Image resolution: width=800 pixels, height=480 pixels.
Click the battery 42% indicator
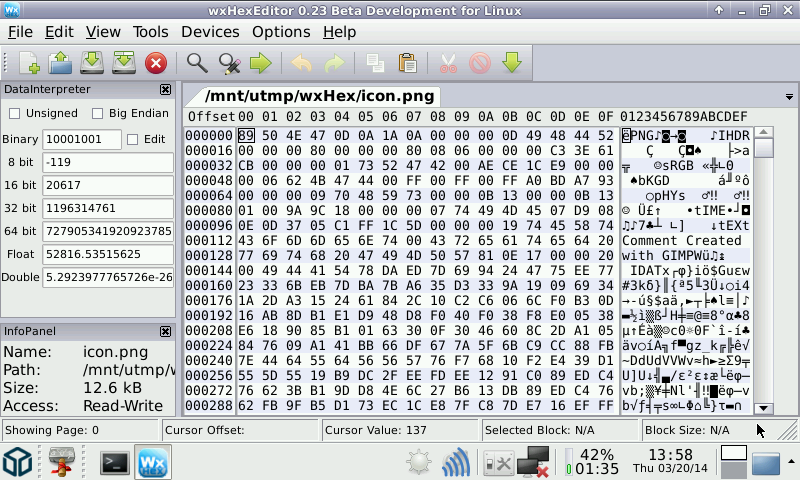click(591, 462)
